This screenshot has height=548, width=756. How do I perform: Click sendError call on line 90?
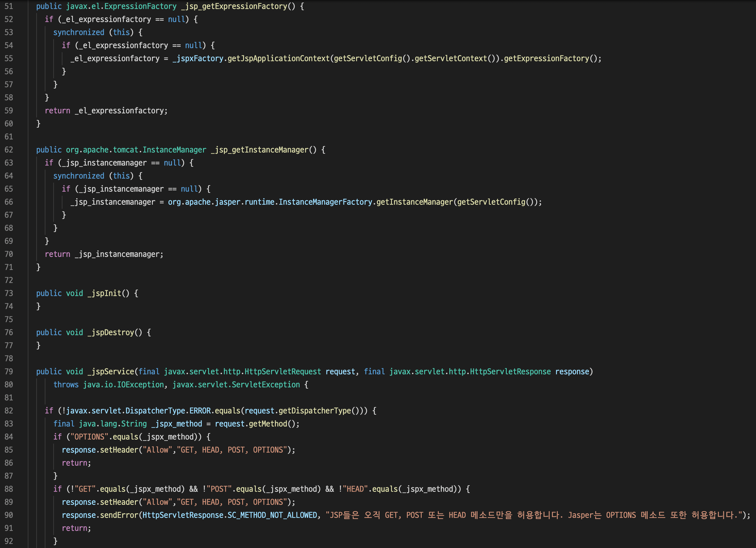[119, 515]
